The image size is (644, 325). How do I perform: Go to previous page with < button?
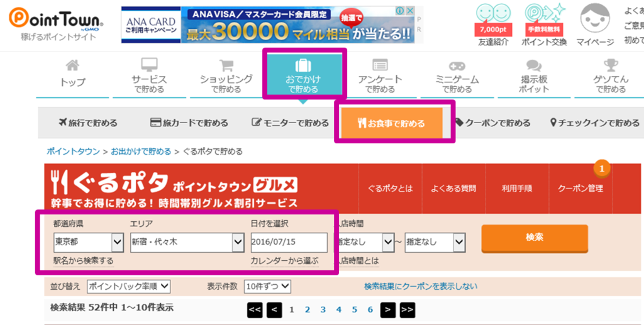(274, 310)
